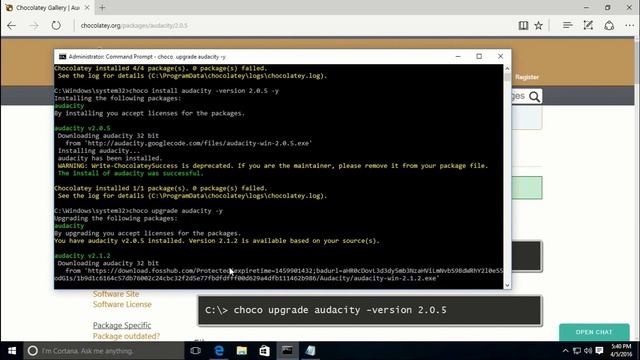The image size is (640, 360).
Task: Open a new tab with plus button
Action: (x=102, y=7)
